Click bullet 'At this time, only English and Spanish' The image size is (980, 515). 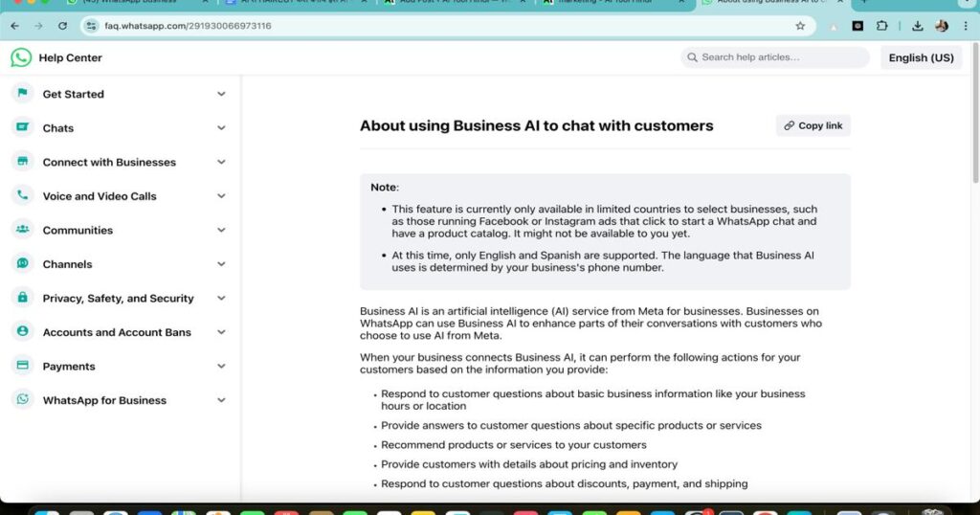pyautogui.click(x=603, y=261)
